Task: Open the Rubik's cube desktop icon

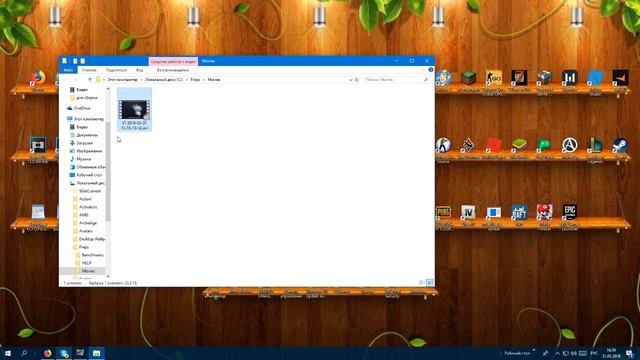Action: (544, 78)
